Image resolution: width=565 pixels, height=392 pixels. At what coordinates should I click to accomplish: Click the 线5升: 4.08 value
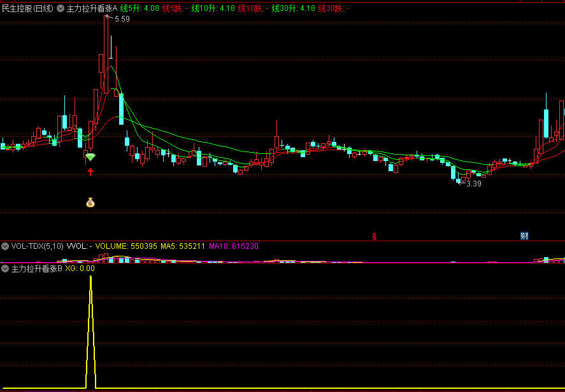click(139, 9)
